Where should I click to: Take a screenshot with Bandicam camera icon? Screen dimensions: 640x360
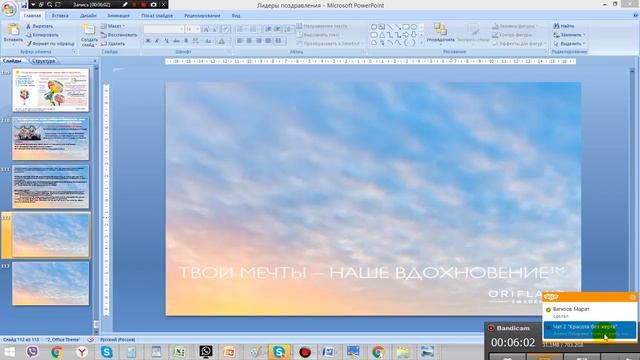[153, 4]
